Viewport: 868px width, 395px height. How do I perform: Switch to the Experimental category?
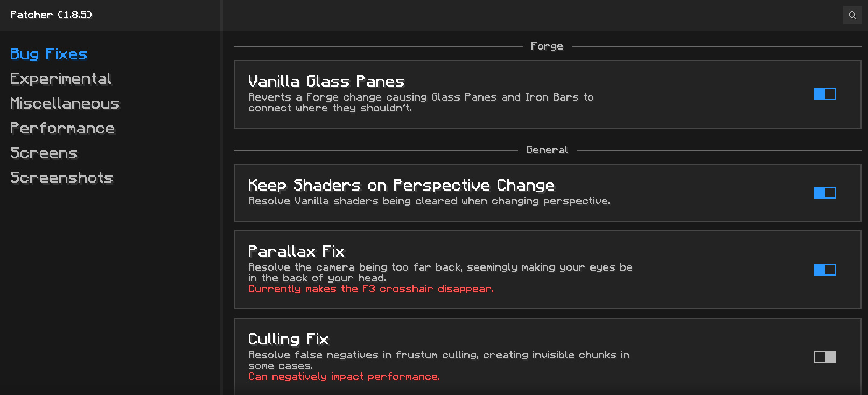[x=60, y=79]
